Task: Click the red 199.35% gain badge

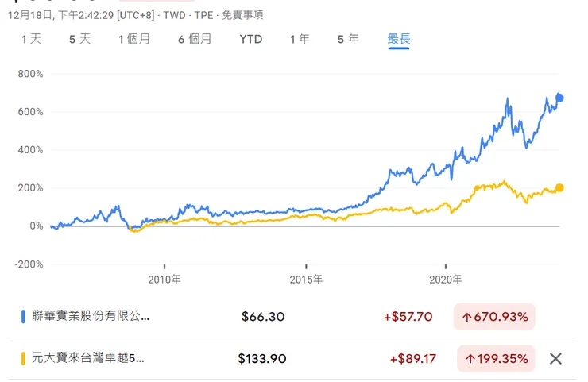Action: pyautogui.click(x=494, y=359)
